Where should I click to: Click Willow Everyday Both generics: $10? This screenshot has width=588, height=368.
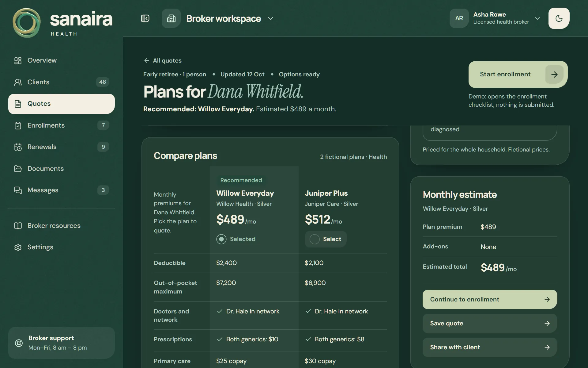tap(247, 339)
